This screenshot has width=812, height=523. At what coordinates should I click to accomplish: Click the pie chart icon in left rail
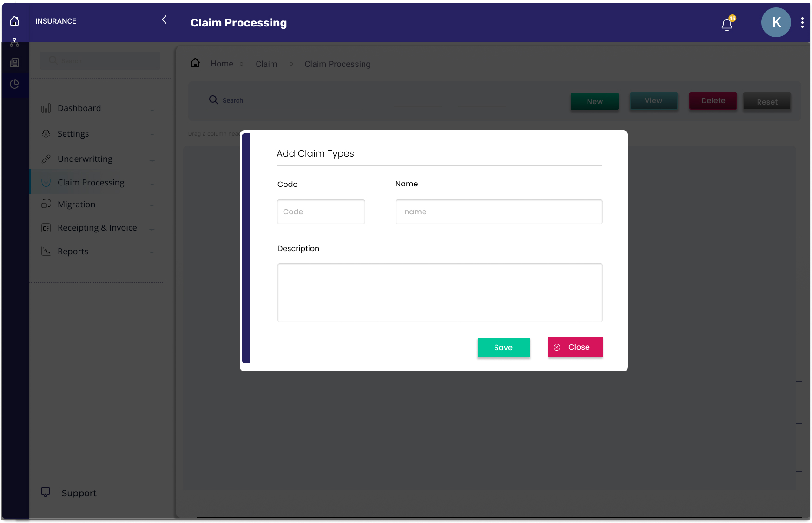click(14, 84)
